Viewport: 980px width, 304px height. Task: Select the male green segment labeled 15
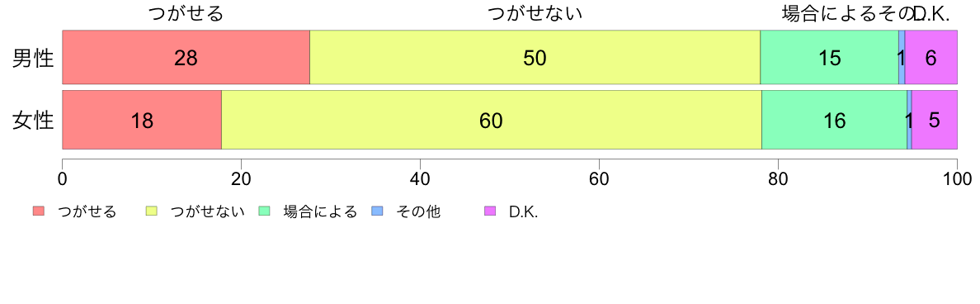(829, 57)
